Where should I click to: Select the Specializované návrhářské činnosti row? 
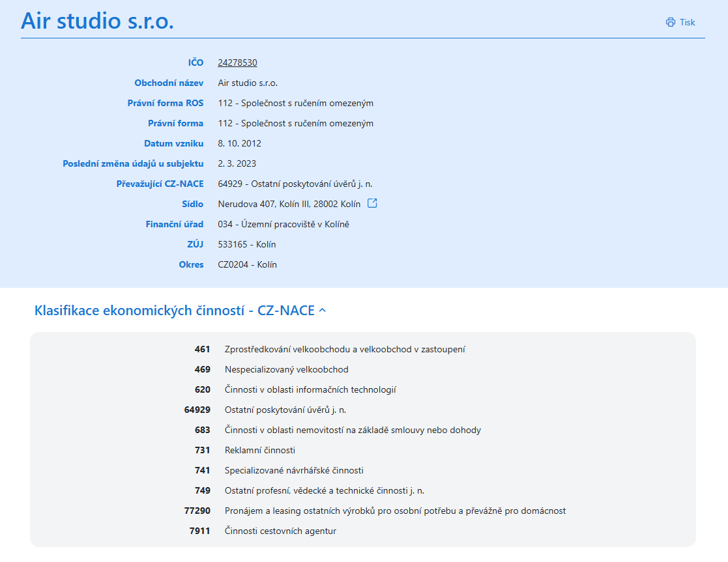click(x=294, y=470)
